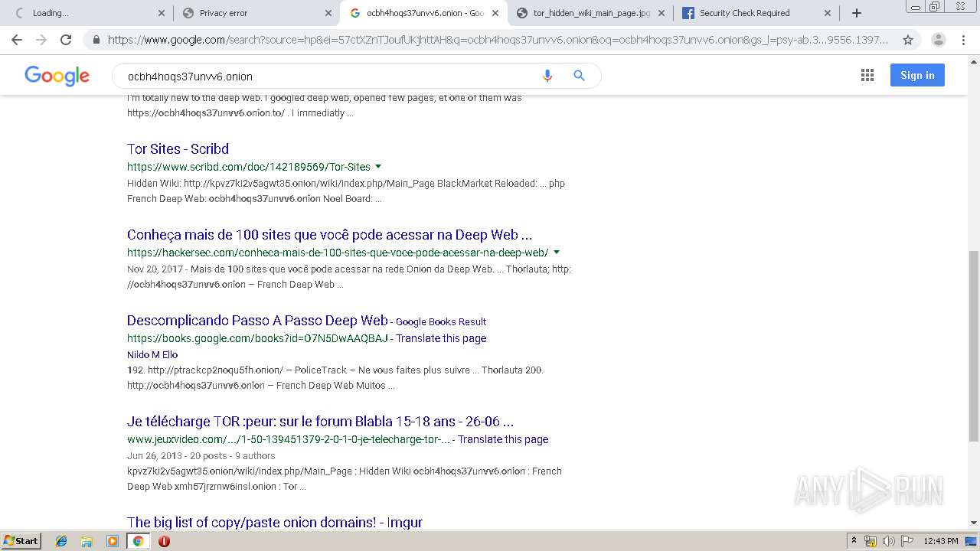This screenshot has height=551, width=980.
Task: Click Translate this page for books.google.com
Action: click(x=441, y=338)
